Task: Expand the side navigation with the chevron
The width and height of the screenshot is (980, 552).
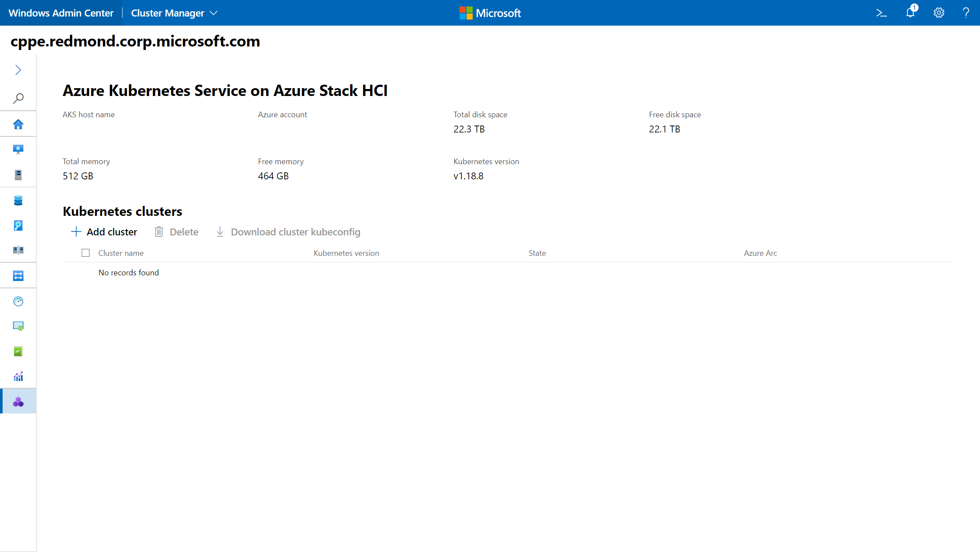Action: [18, 70]
